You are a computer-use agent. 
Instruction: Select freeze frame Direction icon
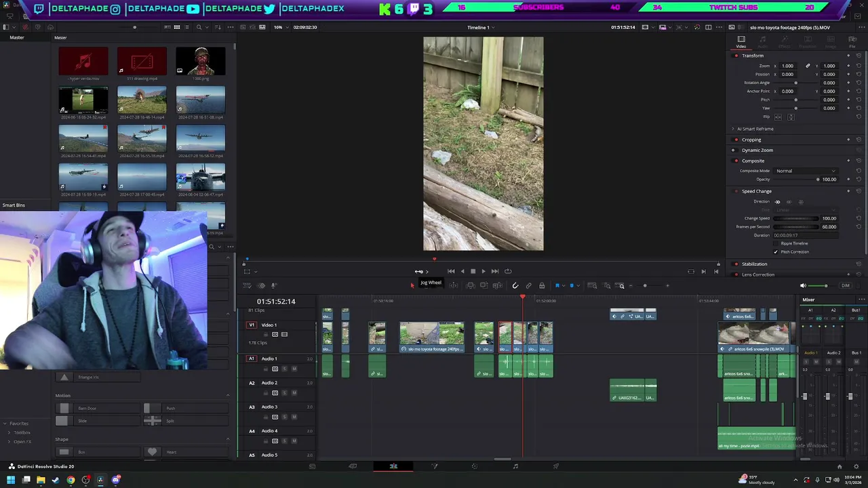pyautogui.click(x=801, y=202)
